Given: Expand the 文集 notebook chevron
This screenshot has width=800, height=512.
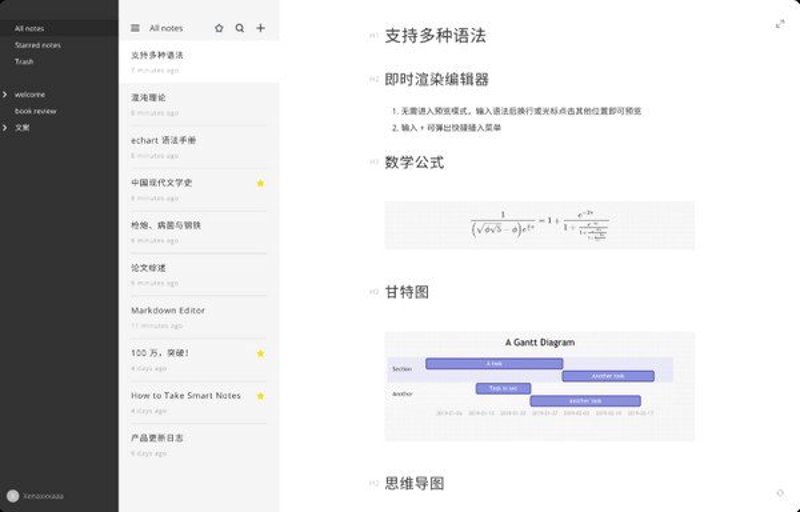Looking at the screenshot, I should tap(5, 127).
